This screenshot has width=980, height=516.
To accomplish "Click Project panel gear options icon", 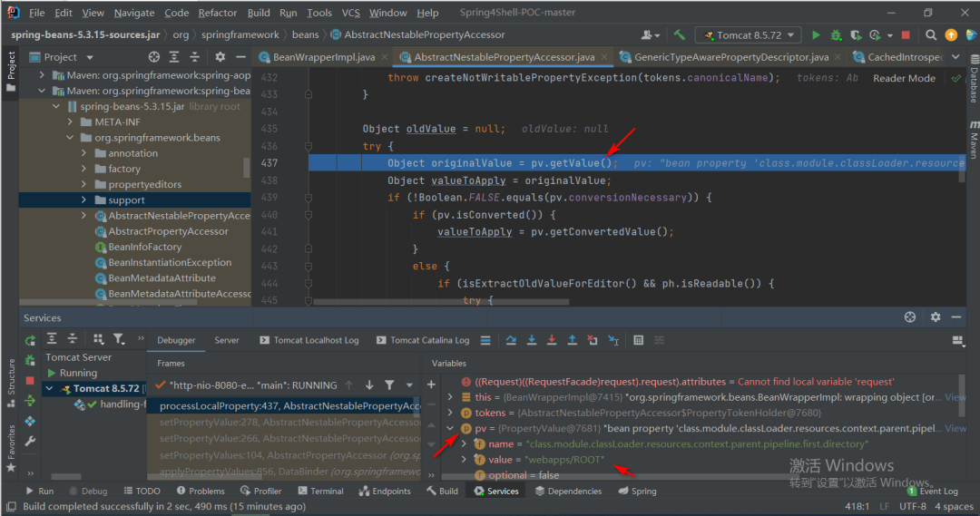I will pos(220,57).
